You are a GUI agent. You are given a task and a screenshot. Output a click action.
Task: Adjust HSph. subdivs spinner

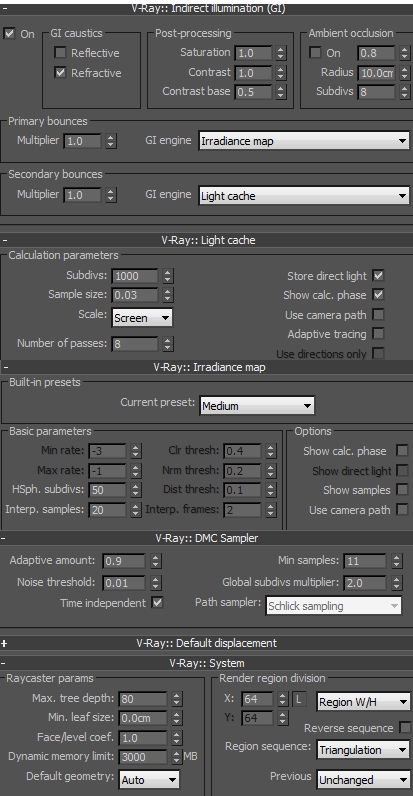[x=135, y=490]
